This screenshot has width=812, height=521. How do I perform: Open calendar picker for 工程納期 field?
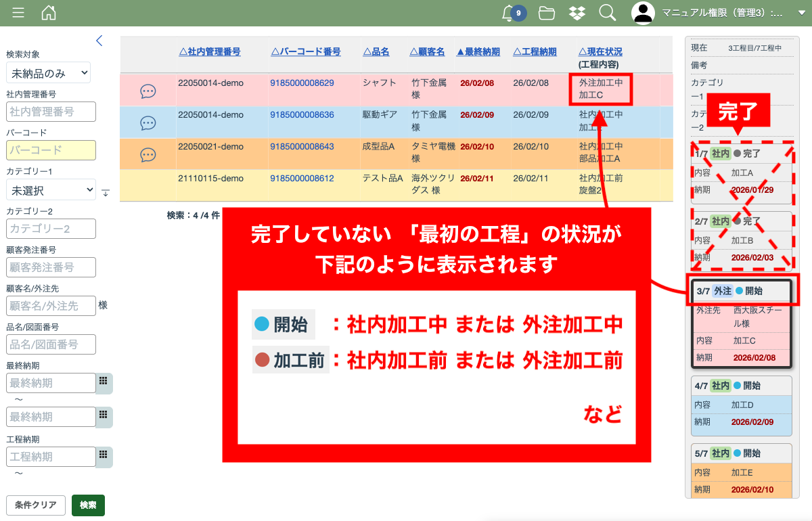click(x=104, y=455)
